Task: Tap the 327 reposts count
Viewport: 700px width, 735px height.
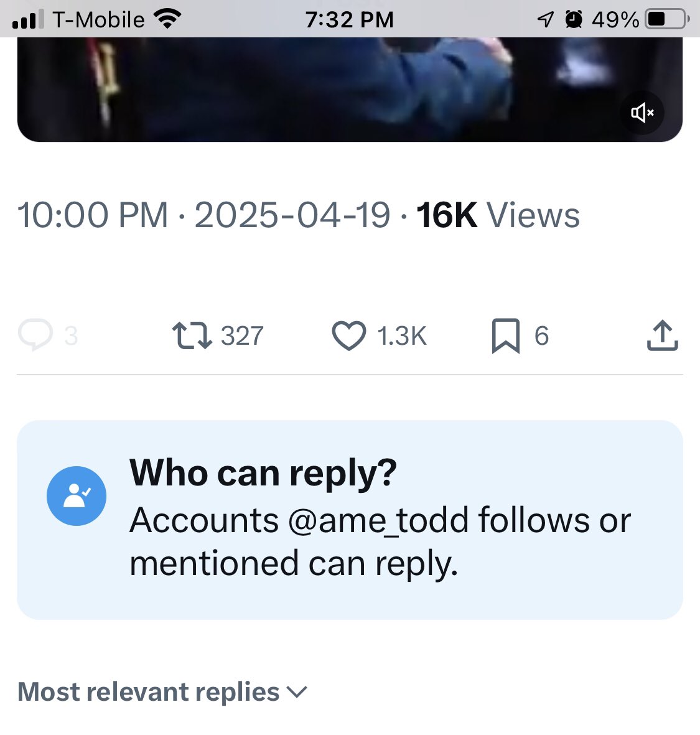Action: (242, 335)
